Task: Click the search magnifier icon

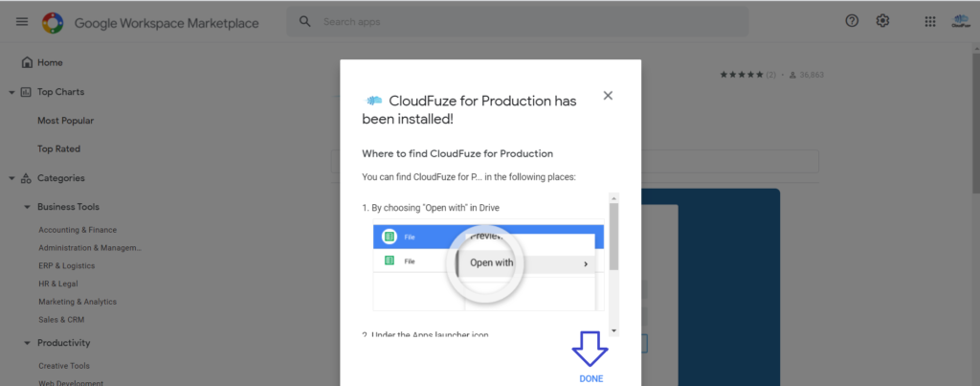Action: coord(305,22)
